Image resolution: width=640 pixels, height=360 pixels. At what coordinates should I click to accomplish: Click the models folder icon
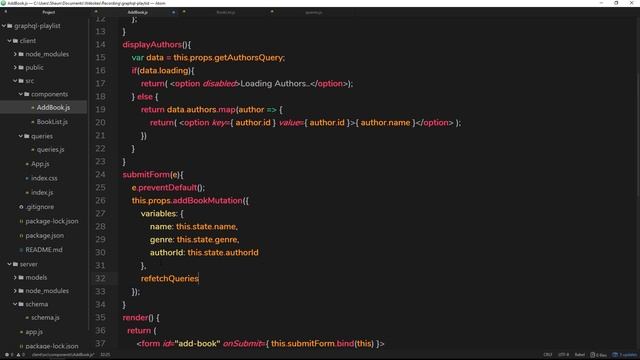(21, 278)
